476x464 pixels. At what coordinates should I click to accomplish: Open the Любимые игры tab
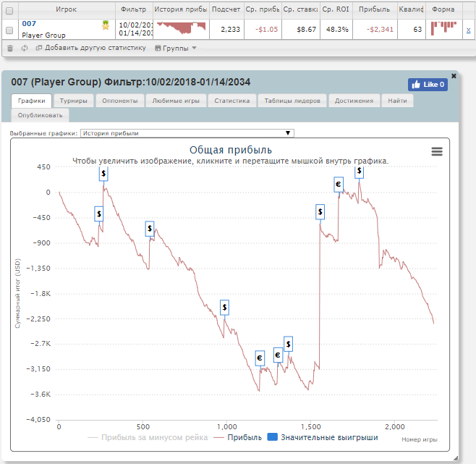click(x=176, y=101)
